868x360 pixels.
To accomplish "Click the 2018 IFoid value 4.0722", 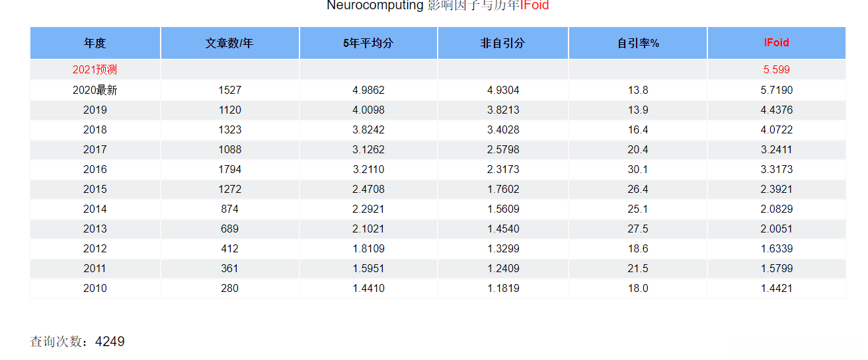I will (776, 129).
